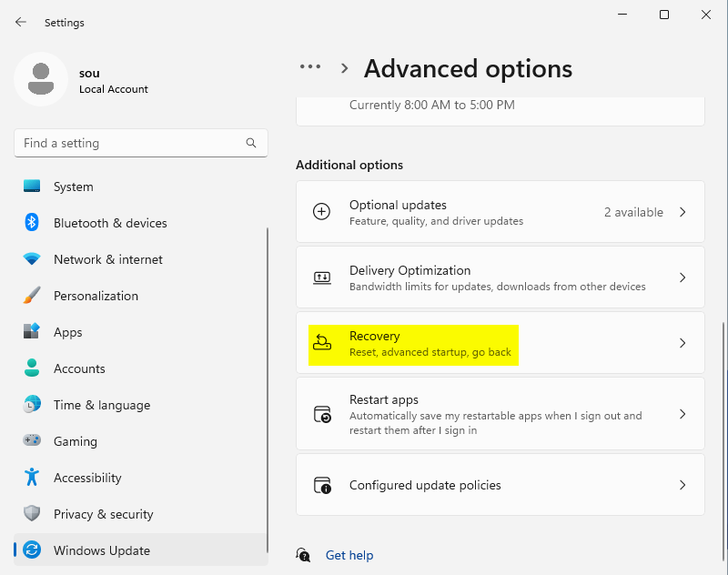Click the Configured update policies icon
This screenshot has height=575, width=728.
(322, 485)
